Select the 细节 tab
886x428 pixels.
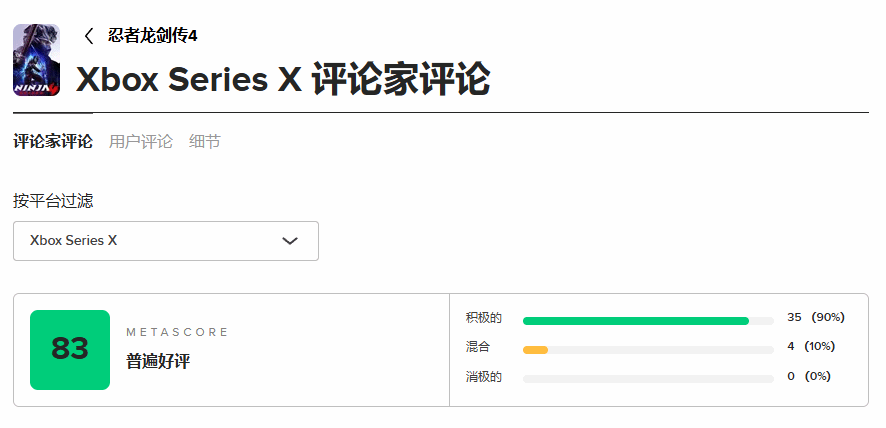[x=205, y=142]
